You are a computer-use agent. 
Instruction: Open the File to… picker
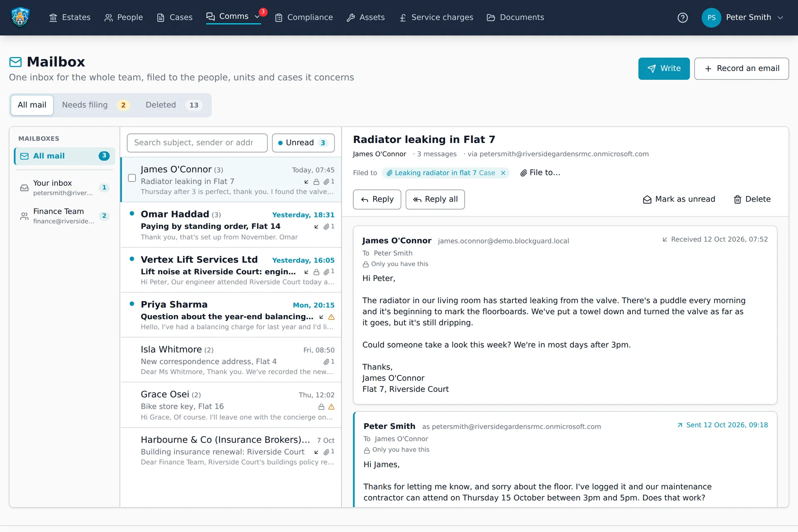tap(540, 172)
